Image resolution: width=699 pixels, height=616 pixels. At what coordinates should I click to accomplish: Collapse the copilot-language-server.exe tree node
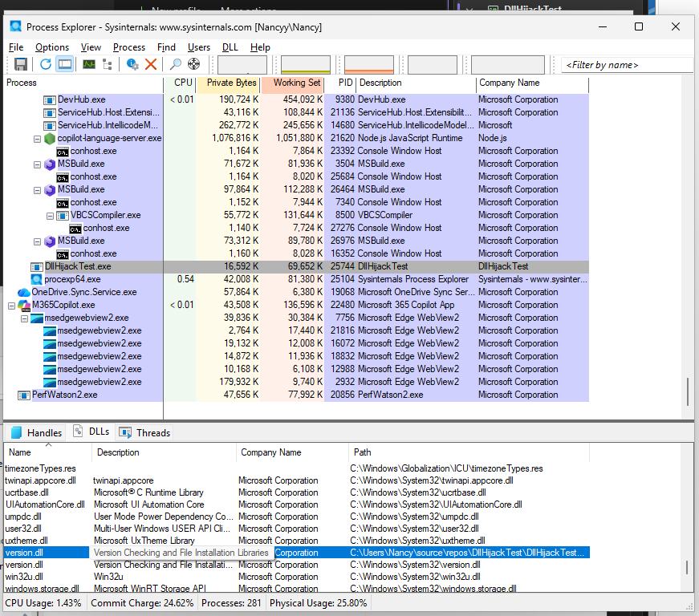pos(38,139)
